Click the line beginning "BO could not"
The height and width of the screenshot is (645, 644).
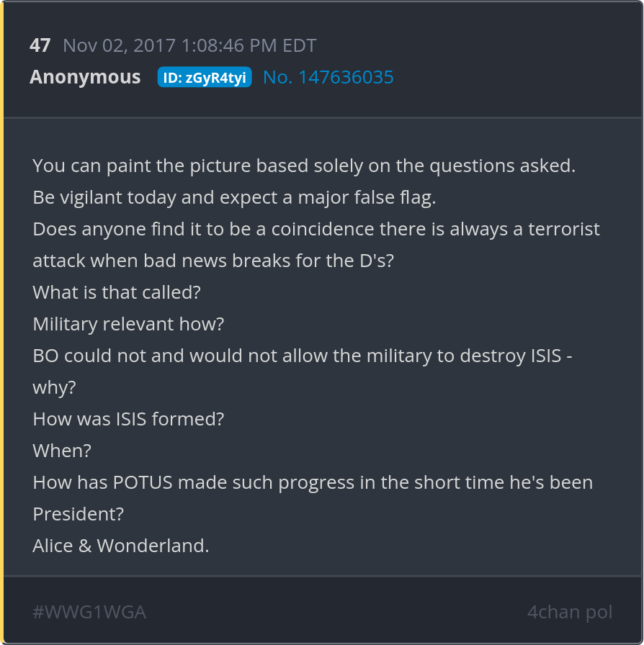[303, 356]
